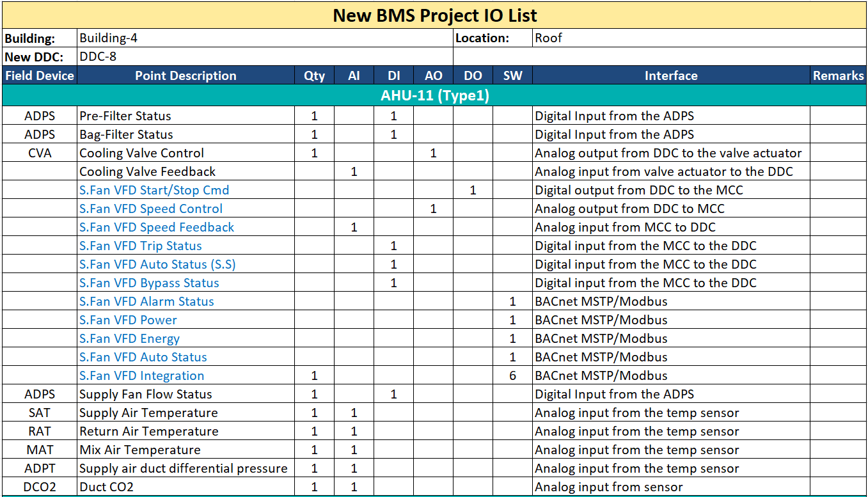The width and height of the screenshot is (868, 497).
Task: Click the 'Pre-Filter Status' cell
Action: [x=185, y=116]
